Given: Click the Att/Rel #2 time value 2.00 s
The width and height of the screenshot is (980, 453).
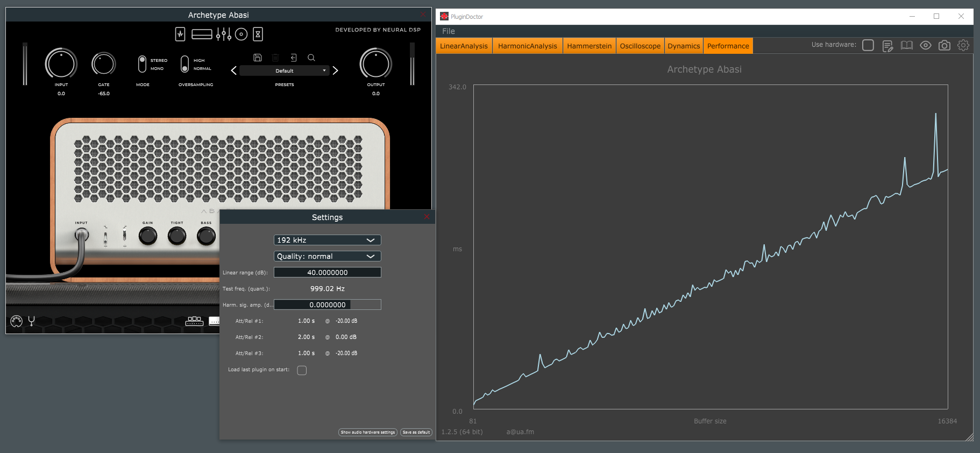Looking at the screenshot, I should pos(307,337).
